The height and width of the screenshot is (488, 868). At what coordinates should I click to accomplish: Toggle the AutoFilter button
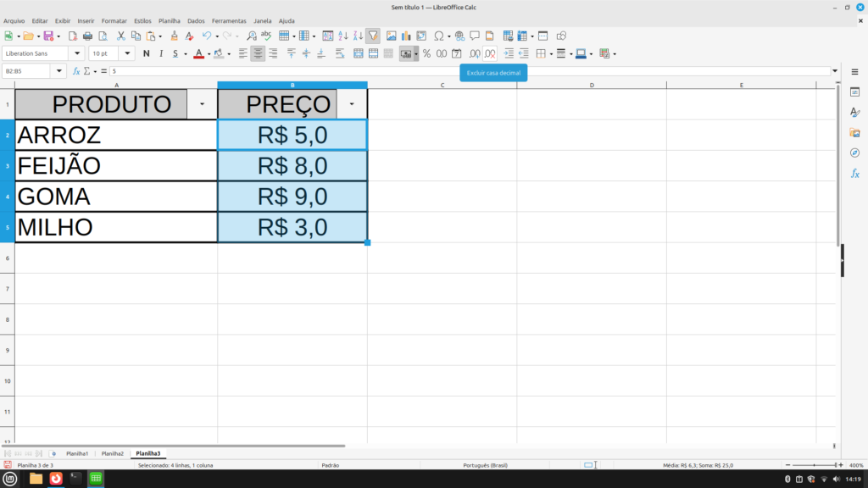pyautogui.click(x=373, y=36)
